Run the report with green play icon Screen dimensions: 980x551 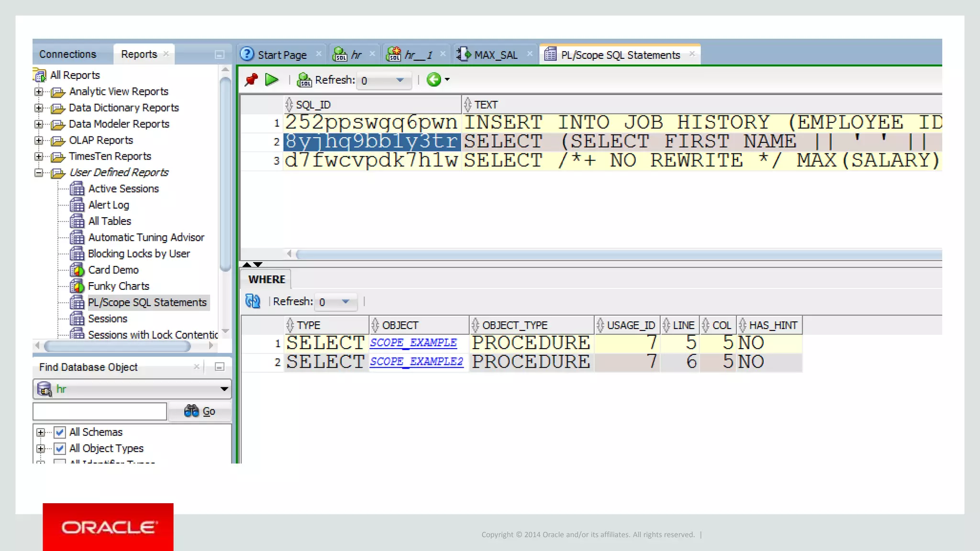[272, 79]
